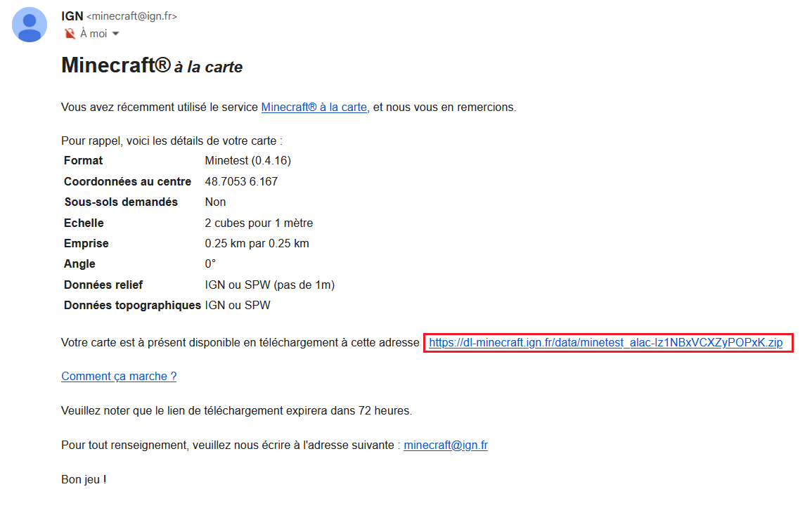
Task: Click the "À moi" recipient label
Action: click(x=94, y=34)
